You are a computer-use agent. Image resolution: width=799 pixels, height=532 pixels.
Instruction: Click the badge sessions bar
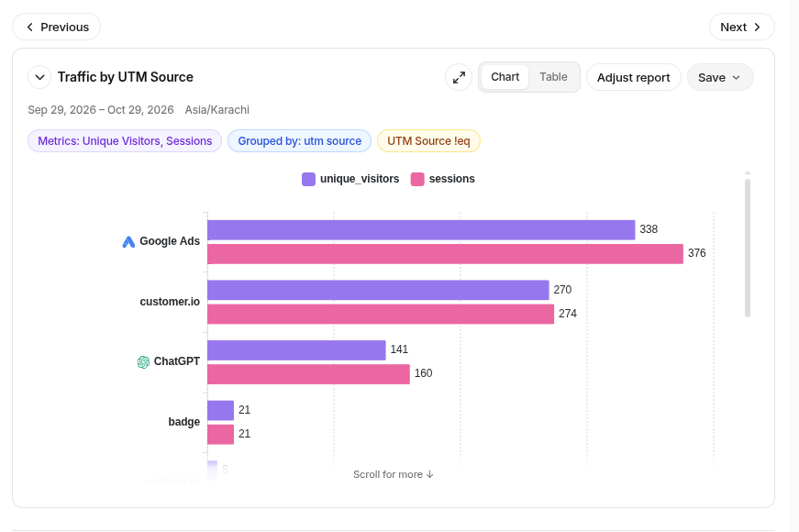point(221,434)
